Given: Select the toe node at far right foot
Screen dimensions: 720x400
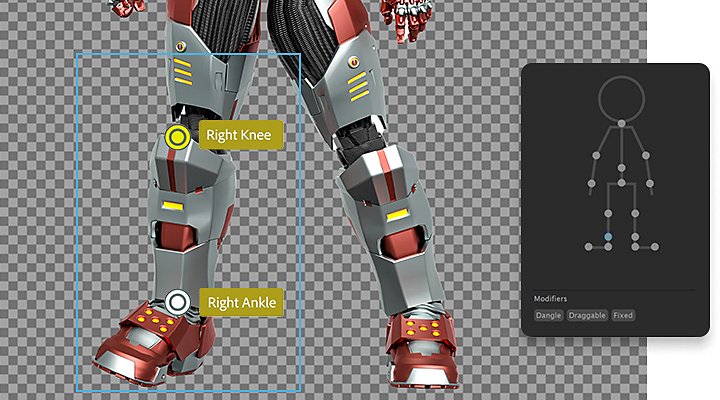Looking at the screenshot, I should tap(655, 247).
